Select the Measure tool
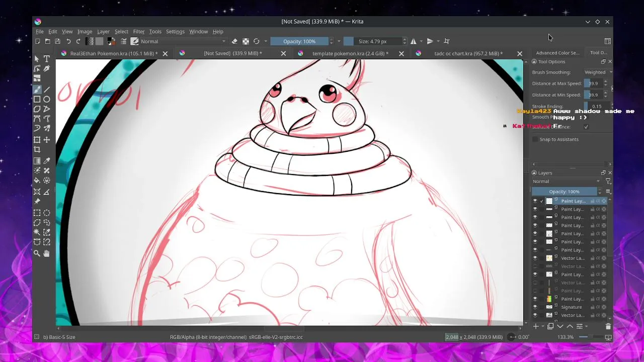Image resolution: width=644 pixels, height=362 pixels. 47,192
